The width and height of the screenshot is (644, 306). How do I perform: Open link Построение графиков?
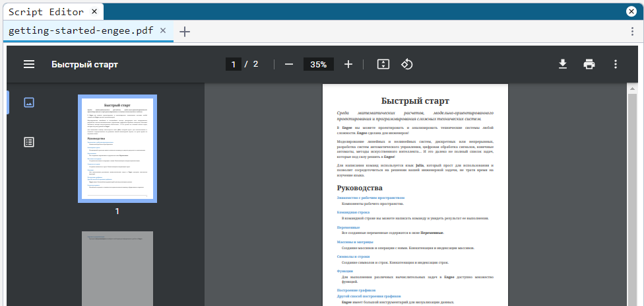click(x=356, y=290)
